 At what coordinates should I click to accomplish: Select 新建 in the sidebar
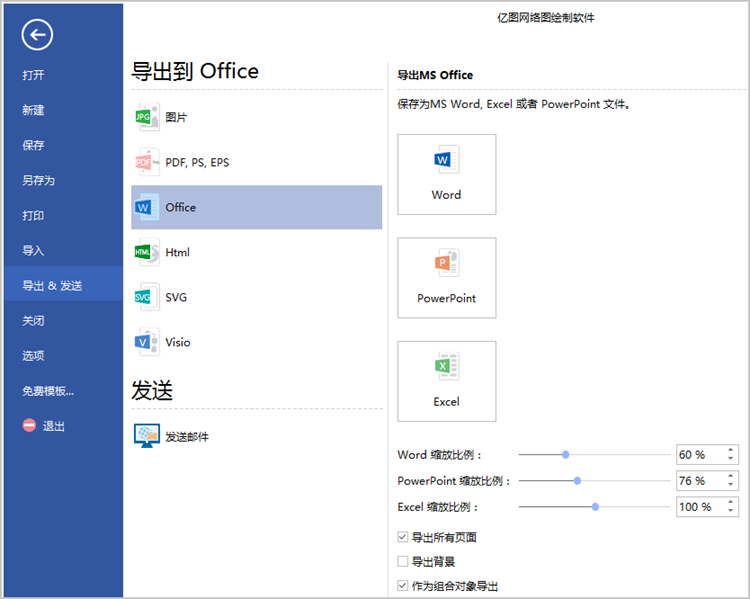pyautogui.click(x=33, y=110)
